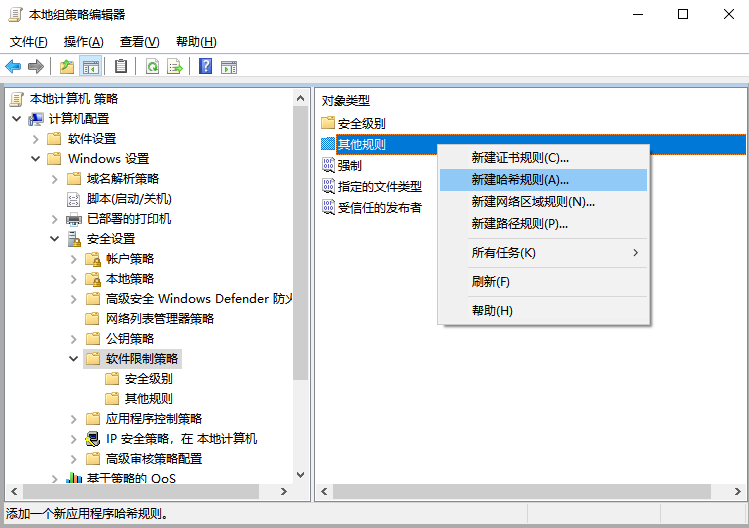Click the 强制 policy icon in right pane
Viewport: 749px width, 528px height.
328,165
